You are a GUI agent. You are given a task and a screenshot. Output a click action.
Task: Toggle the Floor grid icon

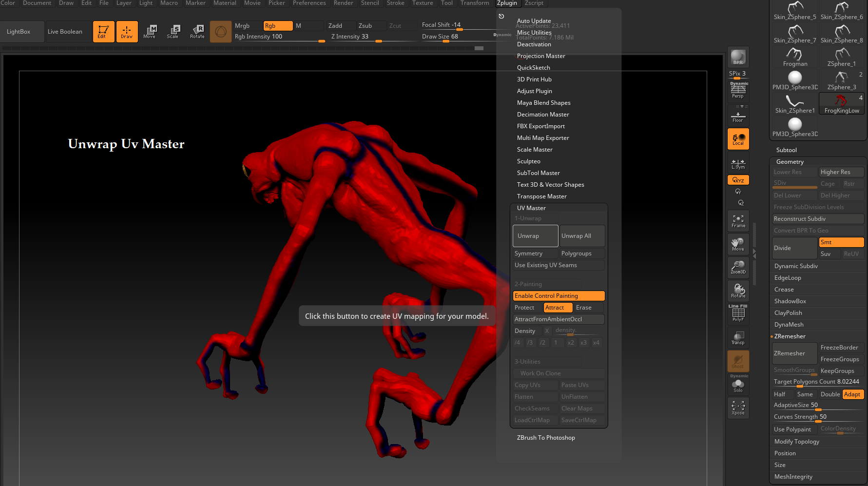pyautogui.click(x=738, y=115)
